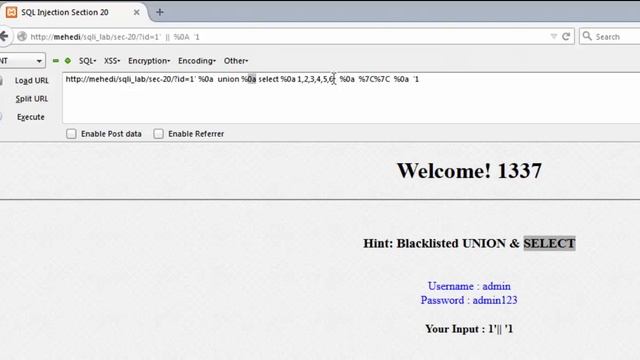The image size is (640, 360).
Task: Open the SQL menu in HackBar
Action: [87, 61]
